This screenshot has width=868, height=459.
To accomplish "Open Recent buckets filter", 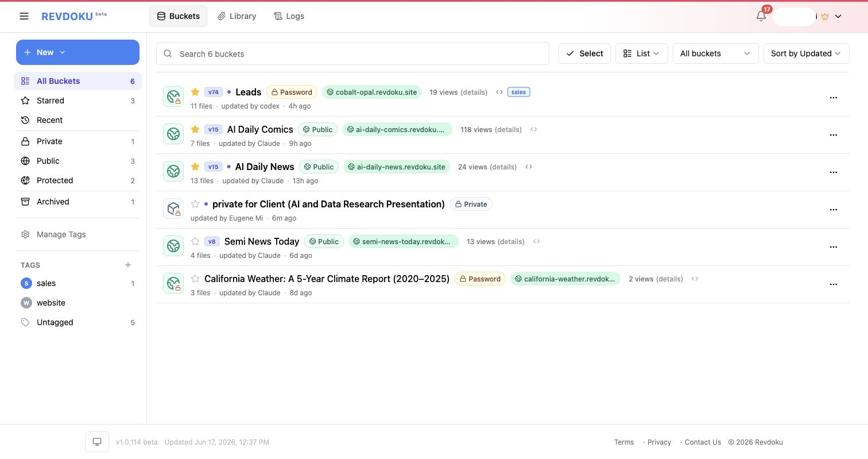I will pos(77,120).
